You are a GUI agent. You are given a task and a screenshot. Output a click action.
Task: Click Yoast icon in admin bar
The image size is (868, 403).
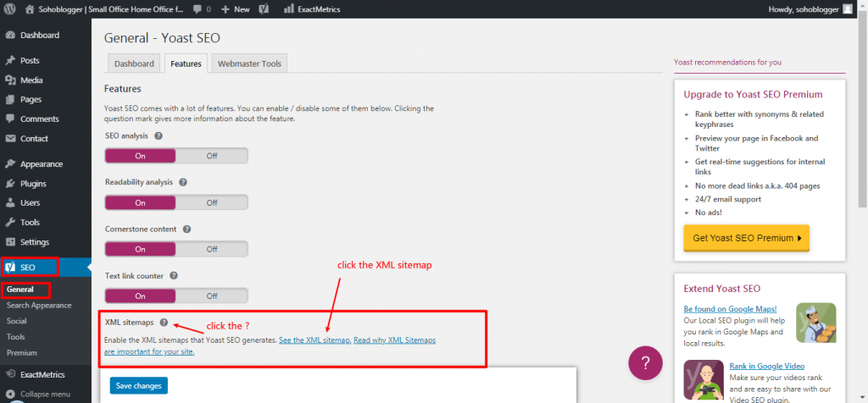point(264,9)
